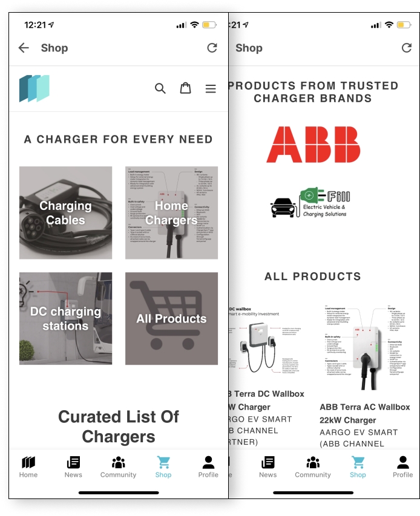Open the Home Chargers category tile
Viewport: 420px width, 516px height.
171,212
